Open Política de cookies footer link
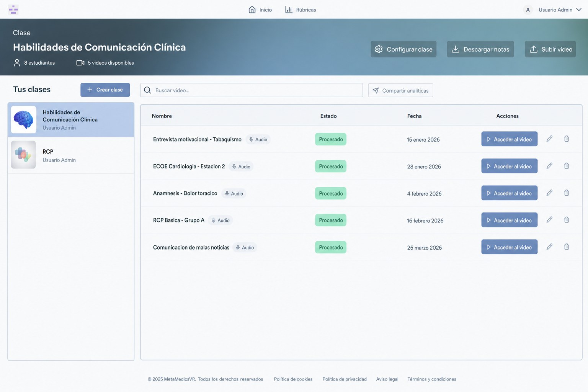The image size is (588, 392). pyautogui.click(x=293, y=379)
